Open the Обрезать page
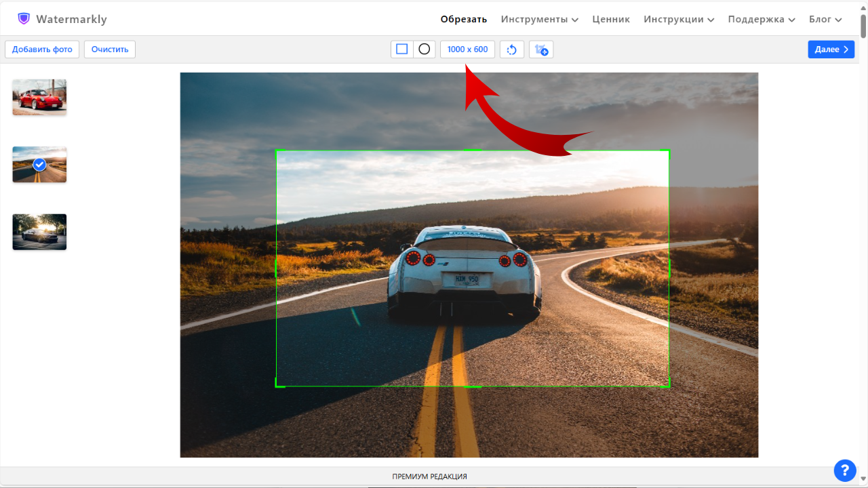The height and width of the screenshot is (488, 868). [464, 19]
